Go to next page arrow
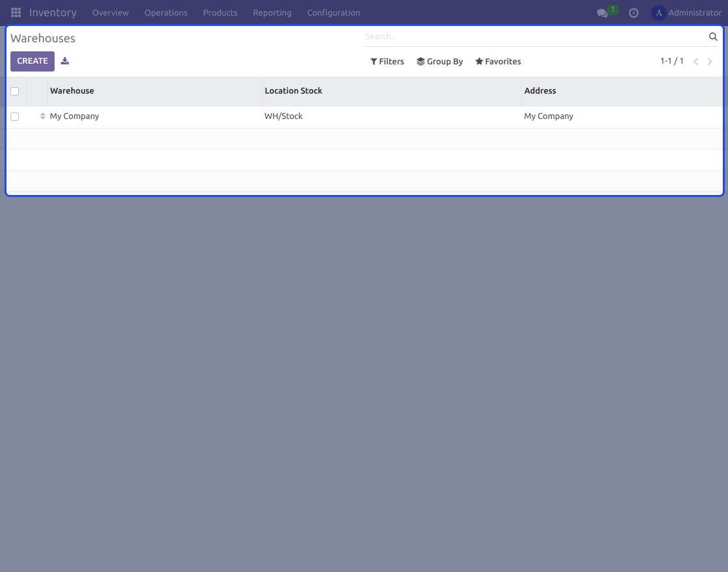Image resolution: width=728 pixels, height=572 pixels. pos(709,62)
